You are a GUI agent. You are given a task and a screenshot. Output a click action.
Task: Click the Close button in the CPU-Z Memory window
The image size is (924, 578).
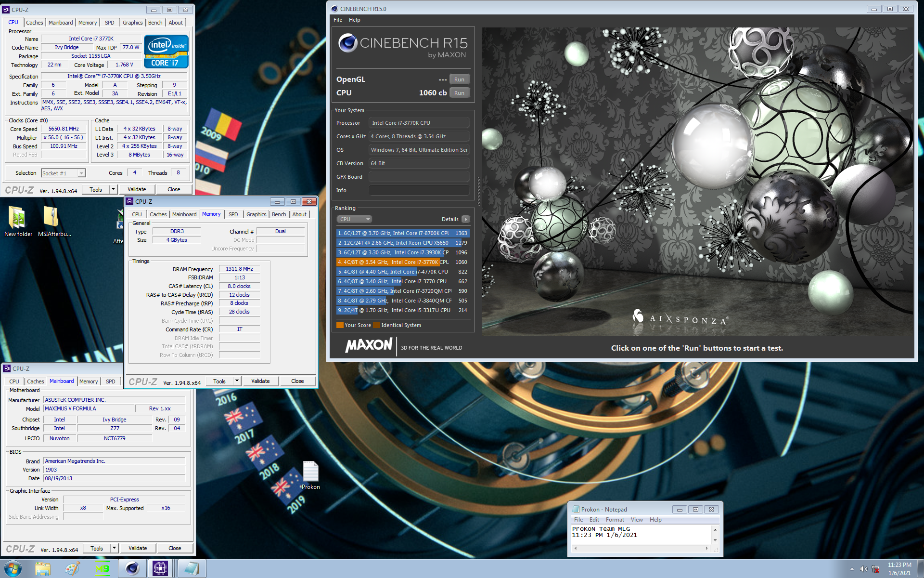(x=297, y=381)
